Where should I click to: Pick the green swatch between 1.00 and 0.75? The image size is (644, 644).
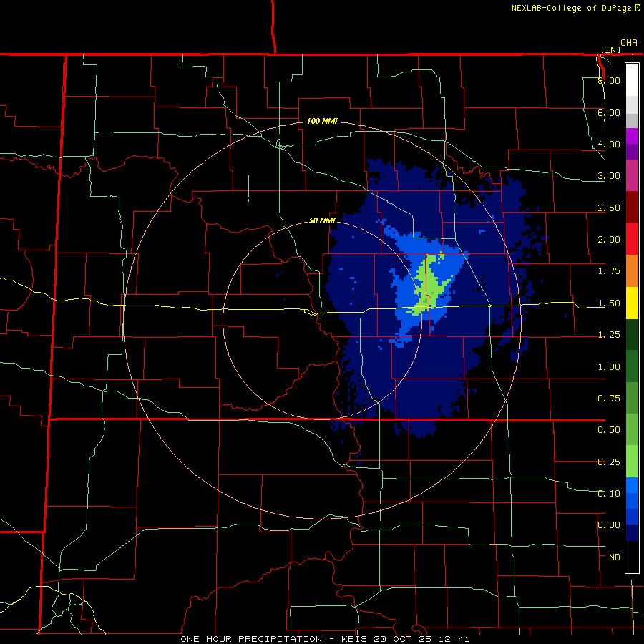pyautogui.click(x=632, y=366)
